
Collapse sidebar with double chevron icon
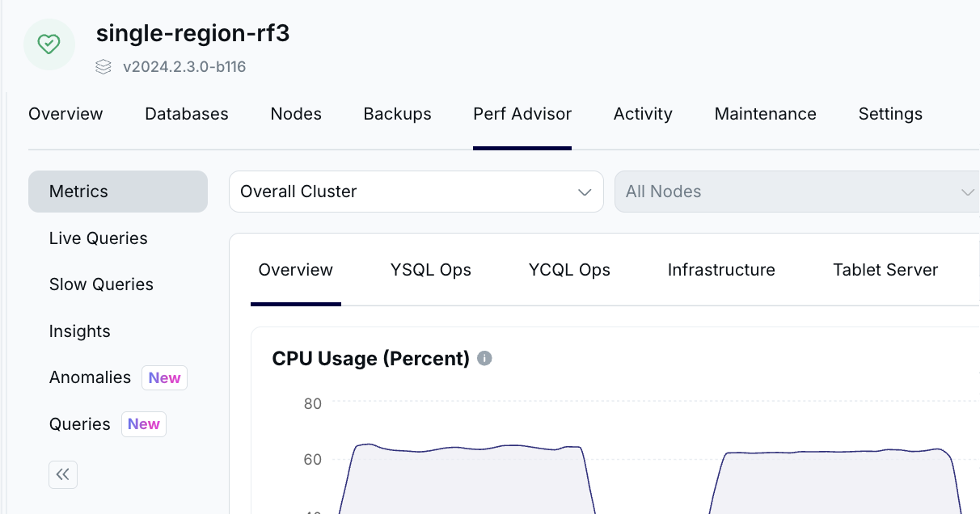point(63,474)
